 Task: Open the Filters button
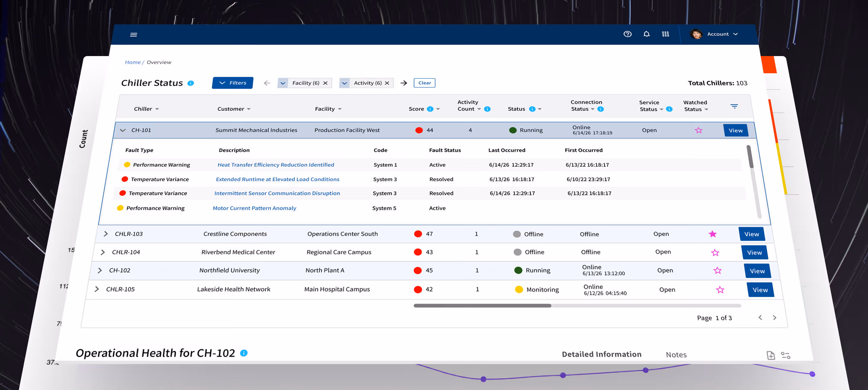[232, 83]
